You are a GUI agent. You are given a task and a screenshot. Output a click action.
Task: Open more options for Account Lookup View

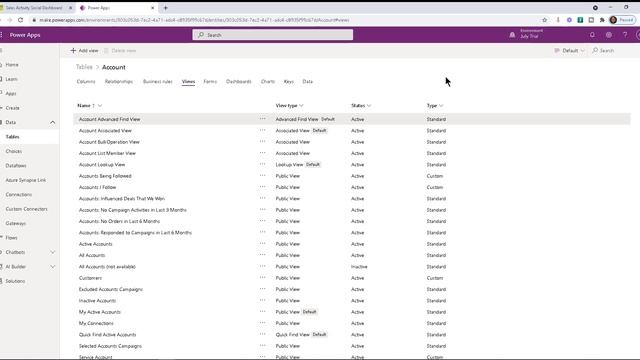pyautogui.click(x=262, y=164)
